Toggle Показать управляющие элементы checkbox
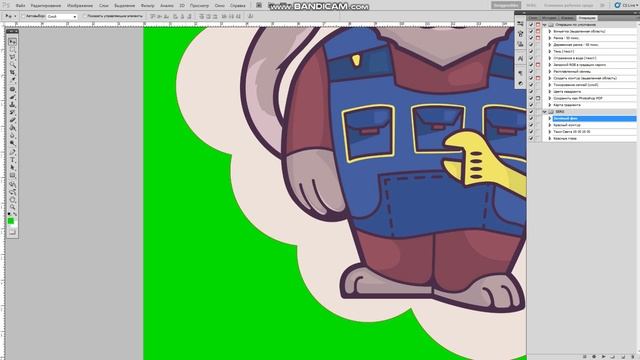The image size is (640, 360). 85,16
